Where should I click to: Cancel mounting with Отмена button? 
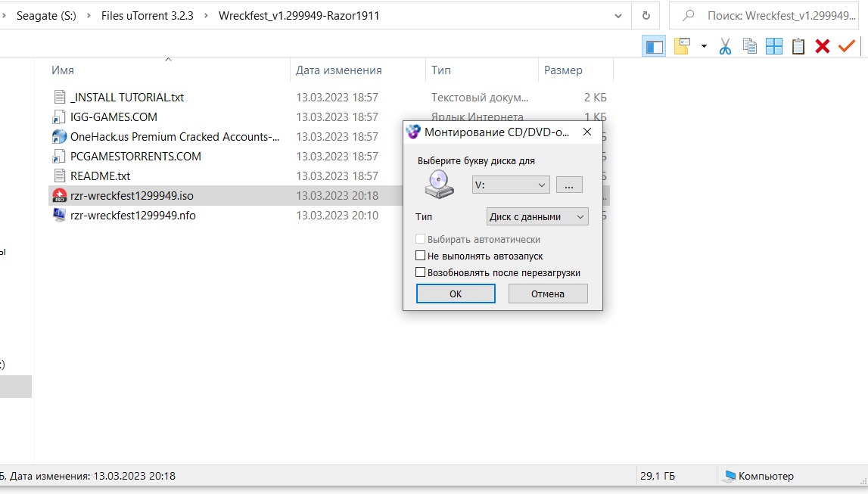pos(548,294)
